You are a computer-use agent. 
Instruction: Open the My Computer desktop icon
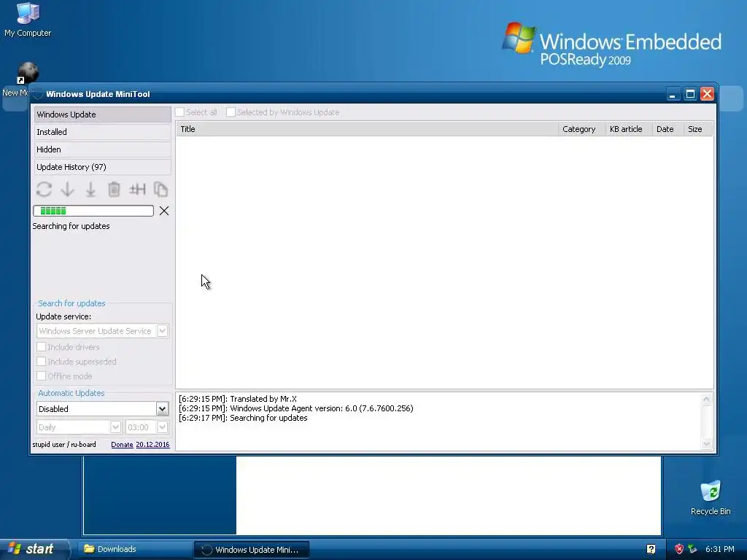[x=28, y=20]
